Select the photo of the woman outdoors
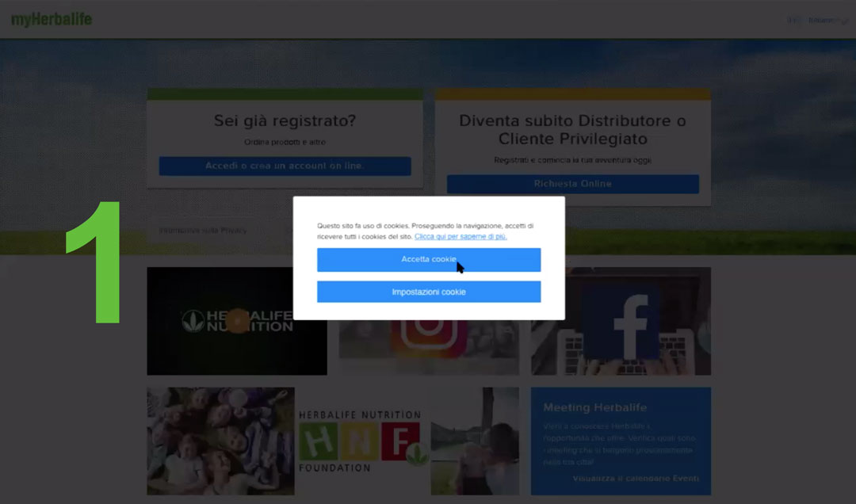Screen dimensions: 856x504 coord(475,441)
